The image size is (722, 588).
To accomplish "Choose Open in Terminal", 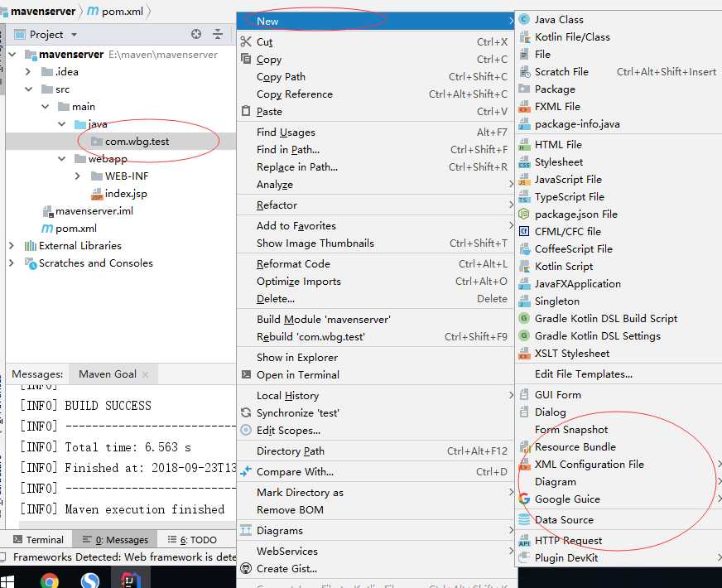I will [376, 375].
